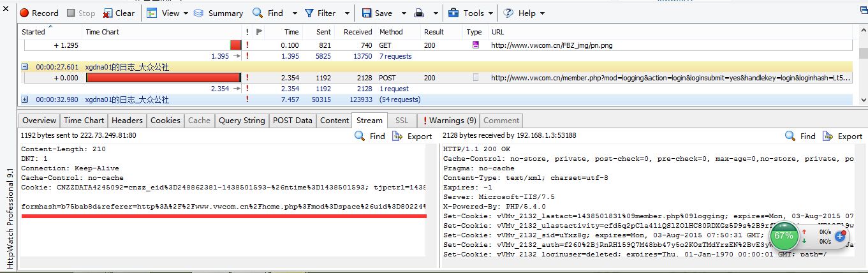This screenshot has height=273, width=868.
Task: Open the dropdown arrow next to Find
Action: pos(295,13)
